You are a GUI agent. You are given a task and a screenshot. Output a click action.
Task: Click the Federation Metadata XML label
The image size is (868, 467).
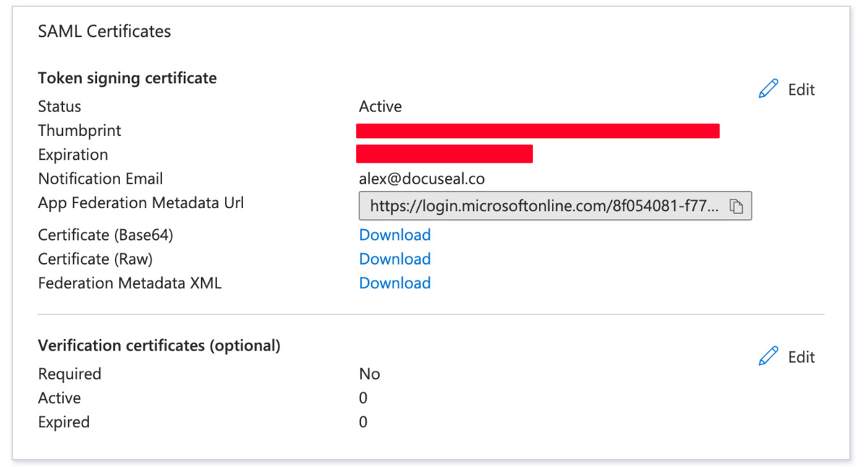click(129, 283)
